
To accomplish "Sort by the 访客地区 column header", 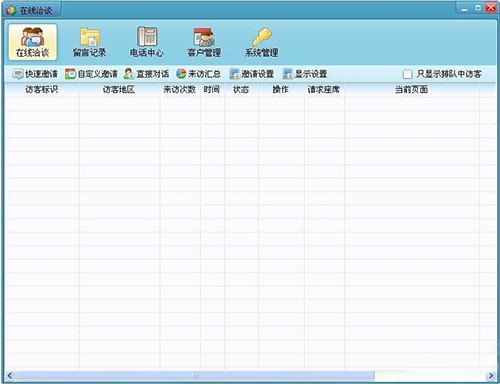I will click(x=119, y=89).
